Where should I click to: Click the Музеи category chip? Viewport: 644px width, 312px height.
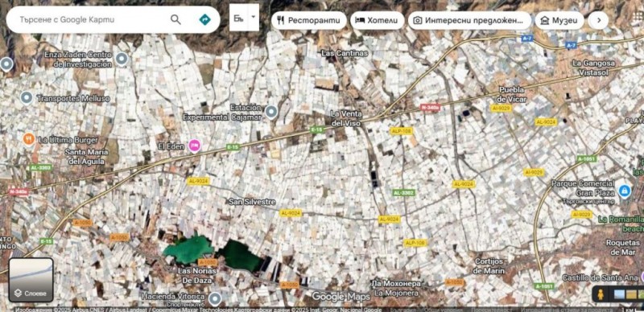click(559, 20)
